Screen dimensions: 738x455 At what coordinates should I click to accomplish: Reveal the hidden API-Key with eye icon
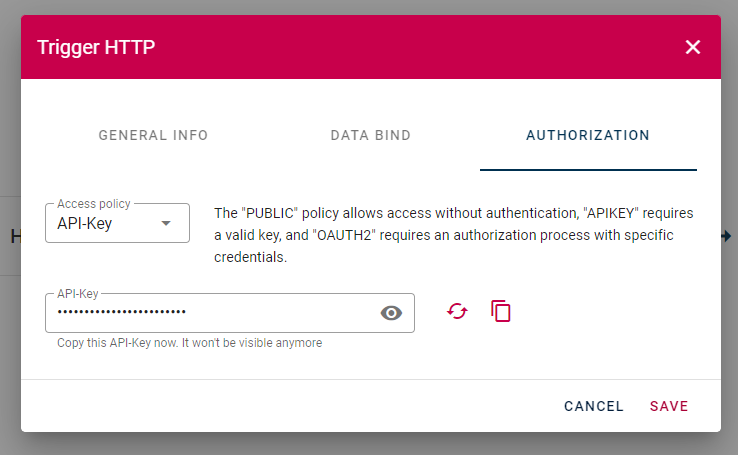pyautogui.click(x=391, y=313)
